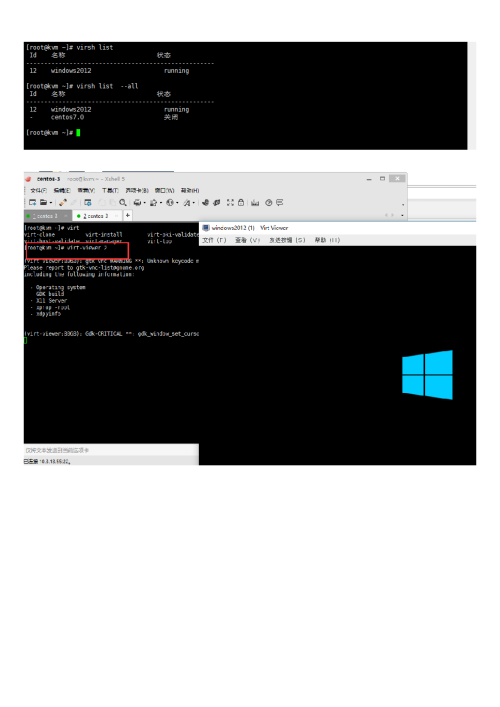Click the New session icon in Xshell toolbar

(32, 202)
